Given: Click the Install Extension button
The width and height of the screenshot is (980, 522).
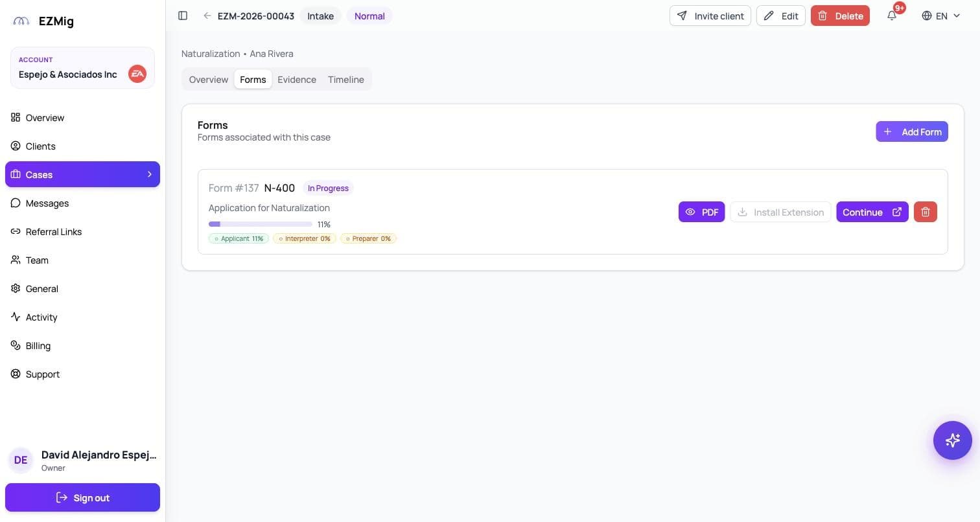Looking at the screenshot, I should coord(780,212).
